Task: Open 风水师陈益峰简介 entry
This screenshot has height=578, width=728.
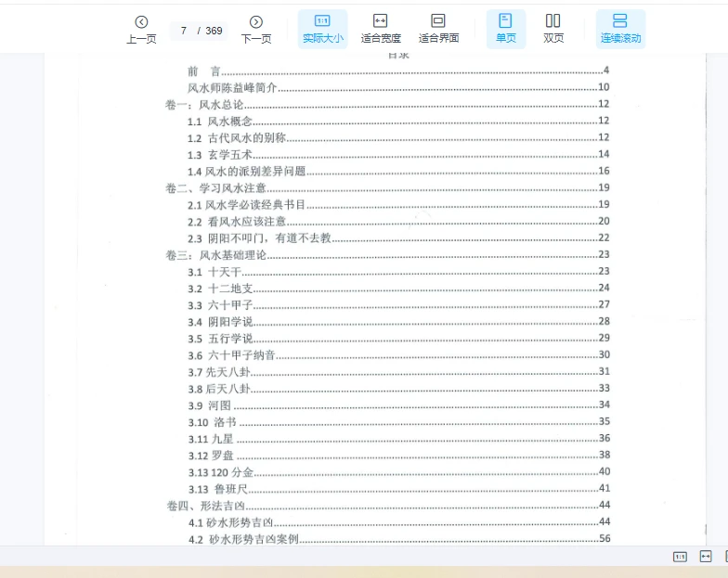Action: coord(232,88)
